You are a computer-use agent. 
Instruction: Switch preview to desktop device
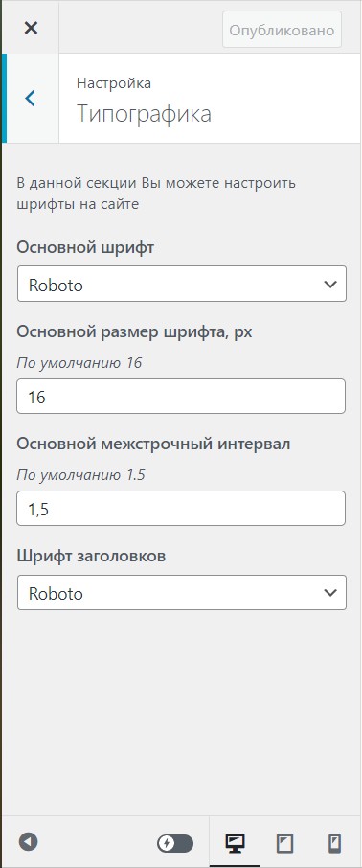(x=235, y=843)
